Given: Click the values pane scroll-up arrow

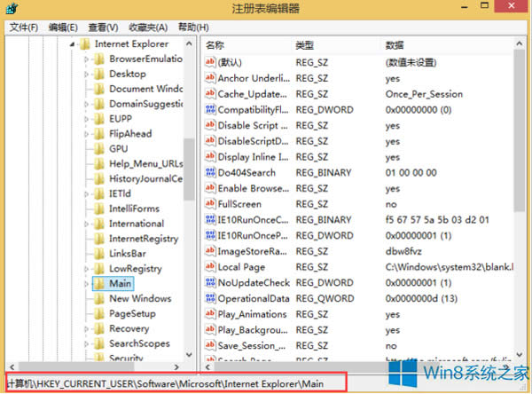Looking at the screenshot, I should tap(519, 43).
